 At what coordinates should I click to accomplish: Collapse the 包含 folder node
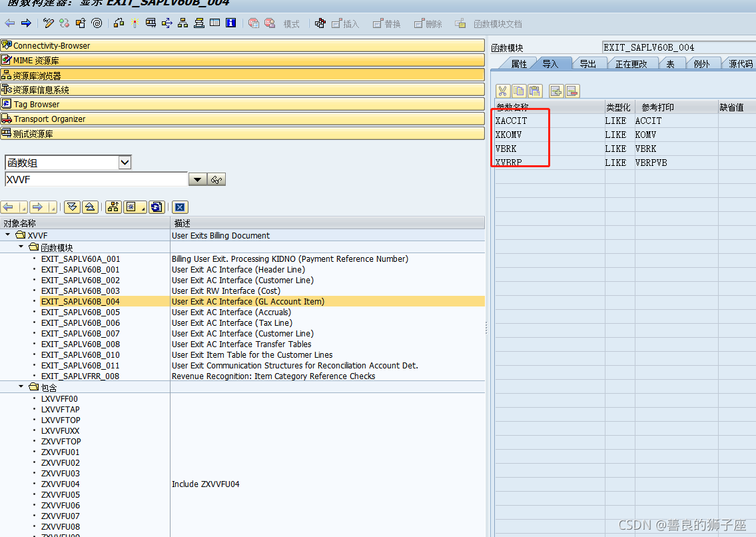click(x=21, y=386)
